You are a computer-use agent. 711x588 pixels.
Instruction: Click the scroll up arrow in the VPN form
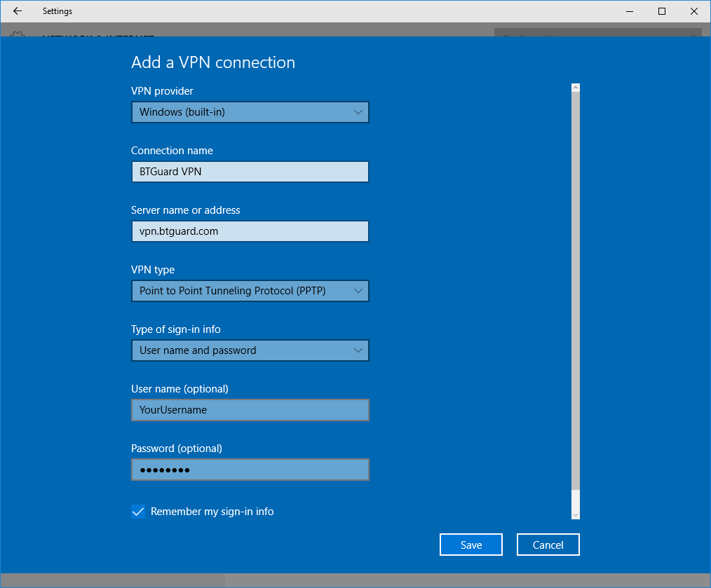tap(576, 88)
